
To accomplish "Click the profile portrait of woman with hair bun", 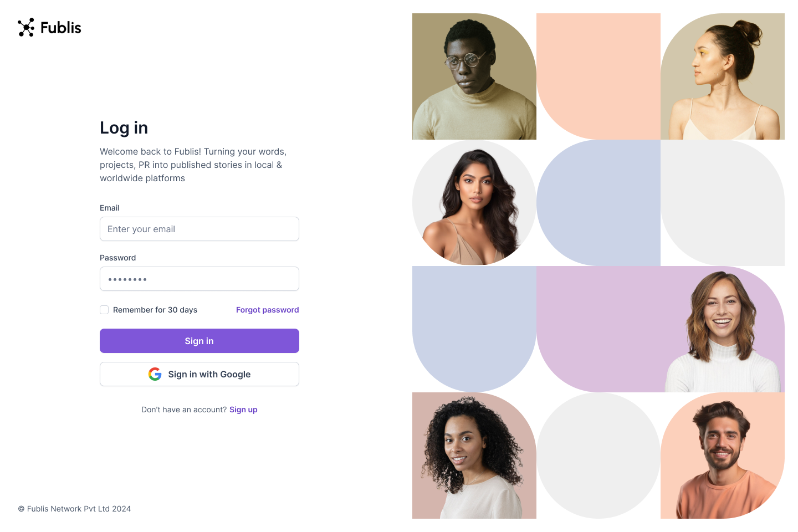I will [x=722, y=76].
